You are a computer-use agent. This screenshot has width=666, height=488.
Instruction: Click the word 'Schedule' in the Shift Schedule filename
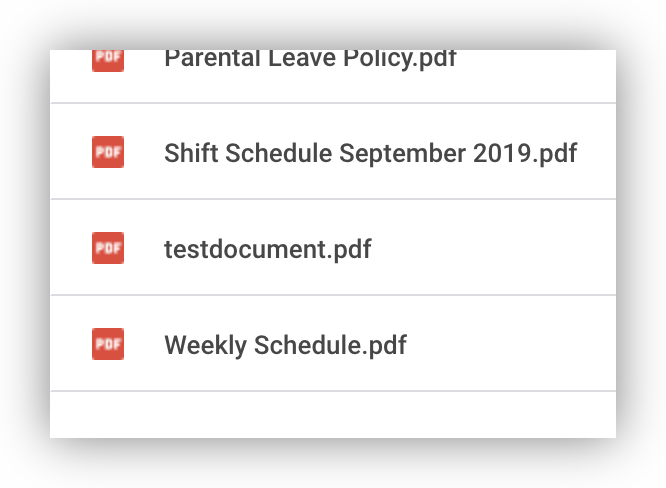(278, 153)
